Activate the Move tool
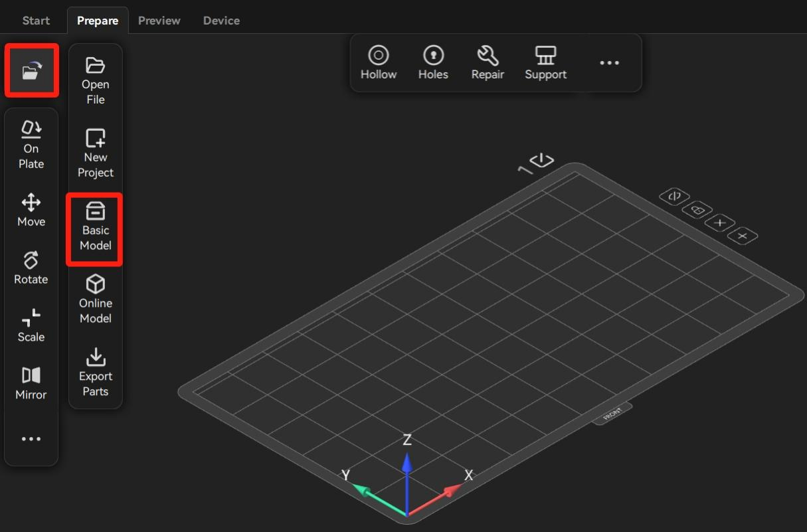Screen dimensions: 807x532 (x=31, y=210)
